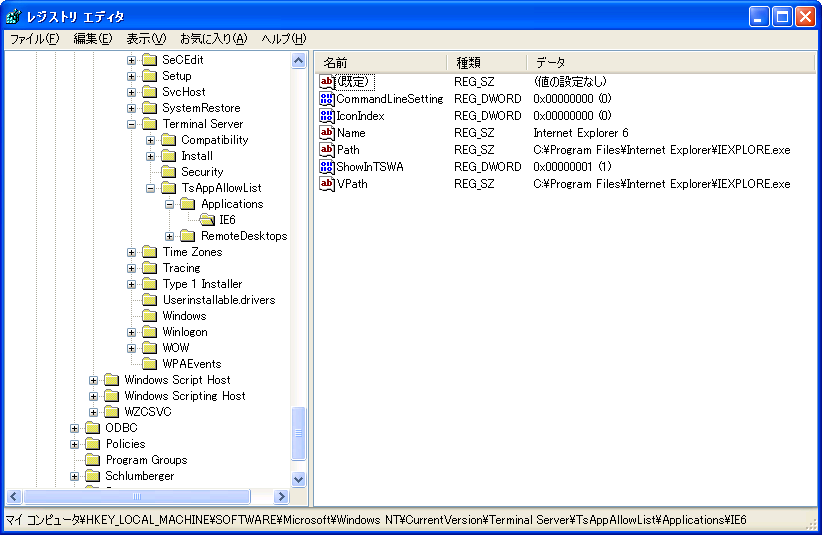822x535 pixels.
Task: Collapse the Terminal Server tree node
Action: point(132,124)
